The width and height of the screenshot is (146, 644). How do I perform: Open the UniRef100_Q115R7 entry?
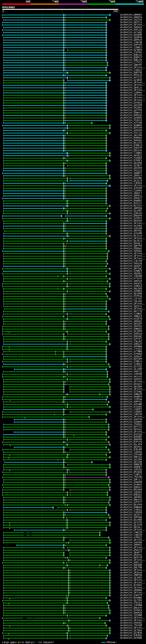[131, 211]
